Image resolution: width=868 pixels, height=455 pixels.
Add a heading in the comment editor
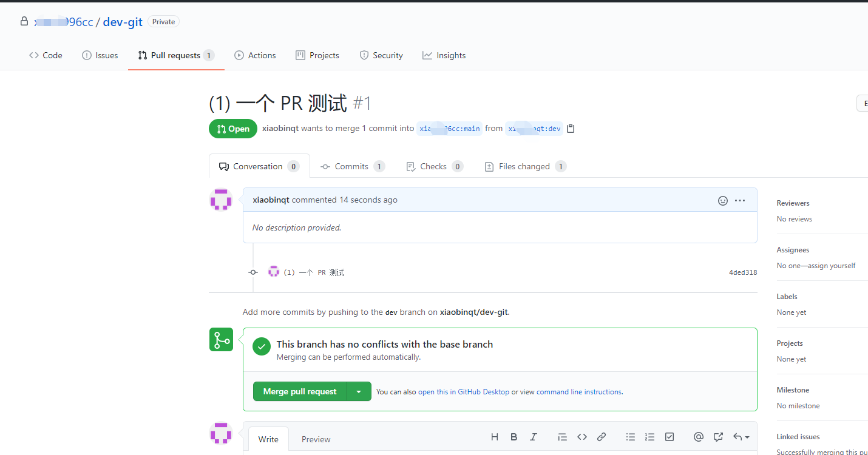coord(494,437)
